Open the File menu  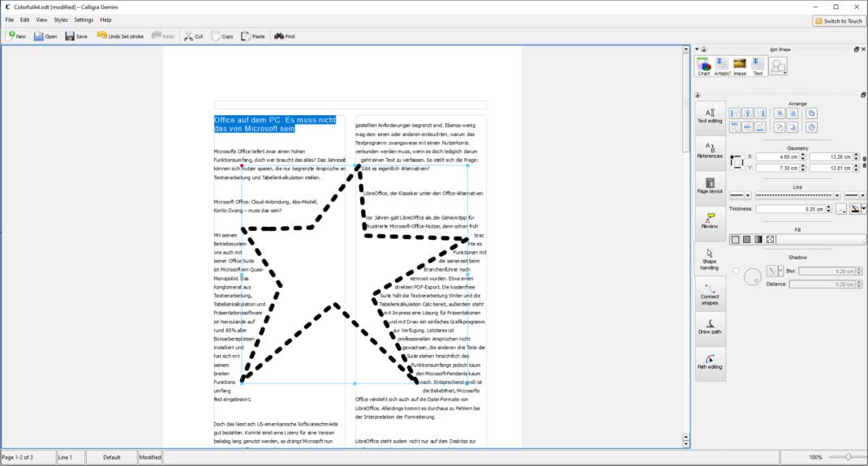[10, 20]
